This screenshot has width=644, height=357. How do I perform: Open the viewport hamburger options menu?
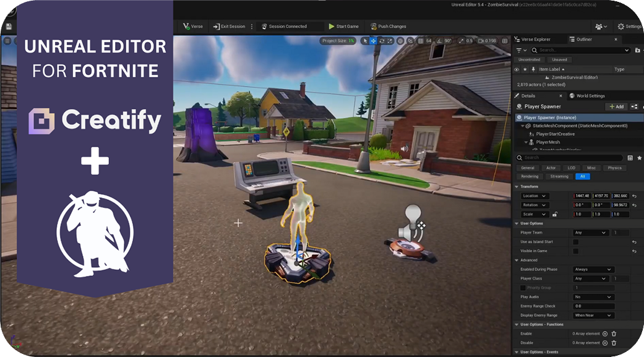pos(7,41)
